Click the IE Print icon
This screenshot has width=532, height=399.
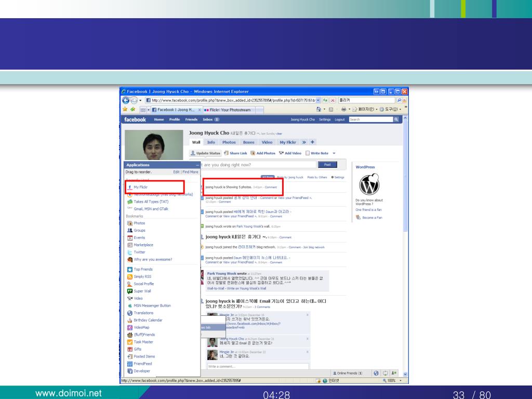point(344,109)
